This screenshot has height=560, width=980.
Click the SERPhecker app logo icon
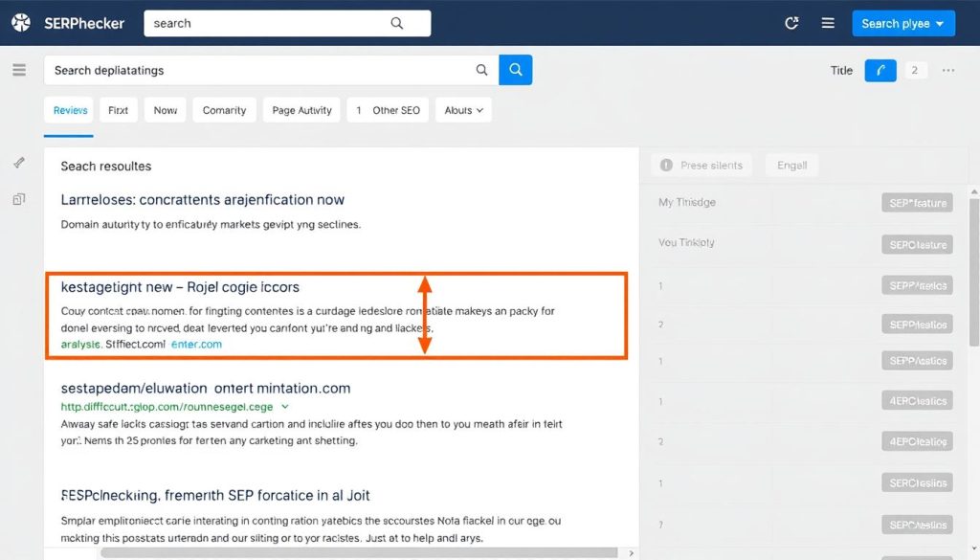pyautogui.click(x=20, y=22)
